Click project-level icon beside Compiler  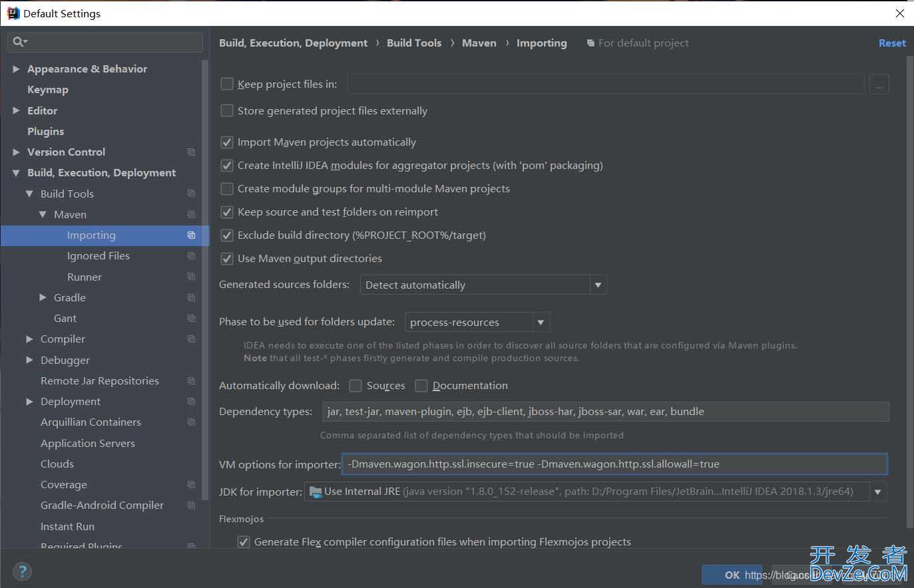pyautogui.click(x=191, y=339)
